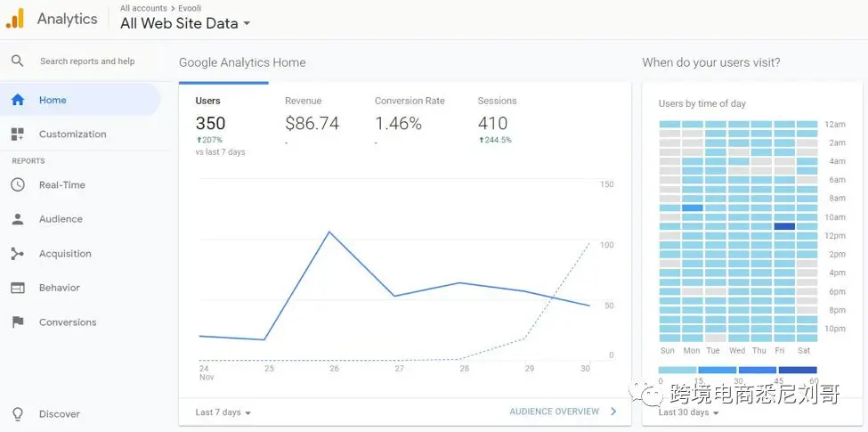868x432 pixels.
Task: Open the All Web Site Data dropdown
Action: 185,24
